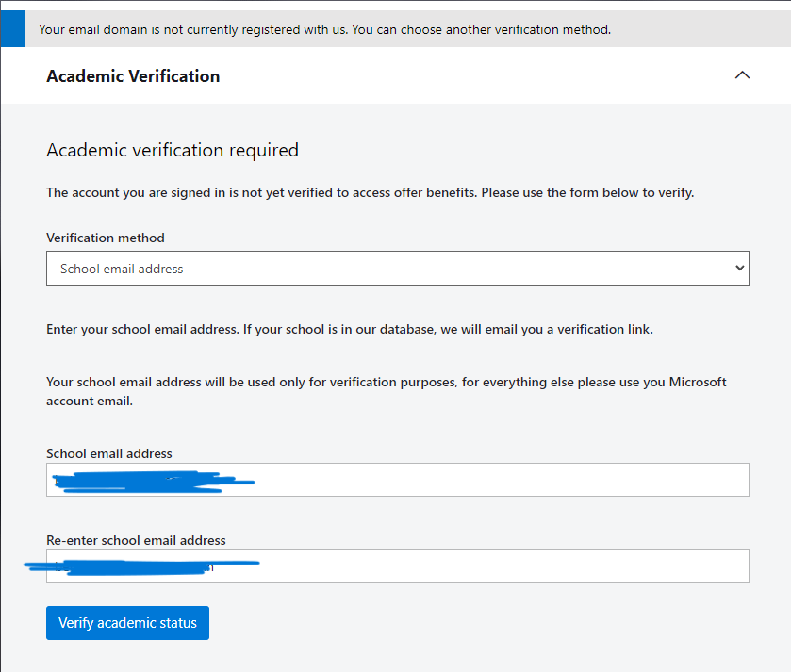Click the dropdown arrow next to School email address
This screenshot has height=672, width=791.
click(739, 268)
